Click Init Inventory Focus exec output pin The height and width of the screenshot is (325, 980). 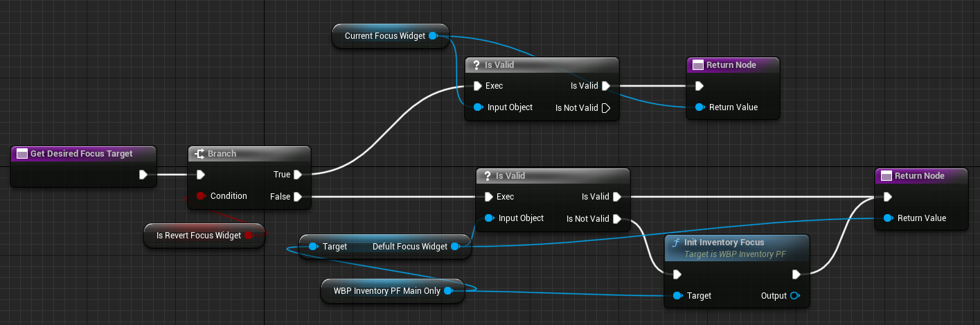[796, 274]
